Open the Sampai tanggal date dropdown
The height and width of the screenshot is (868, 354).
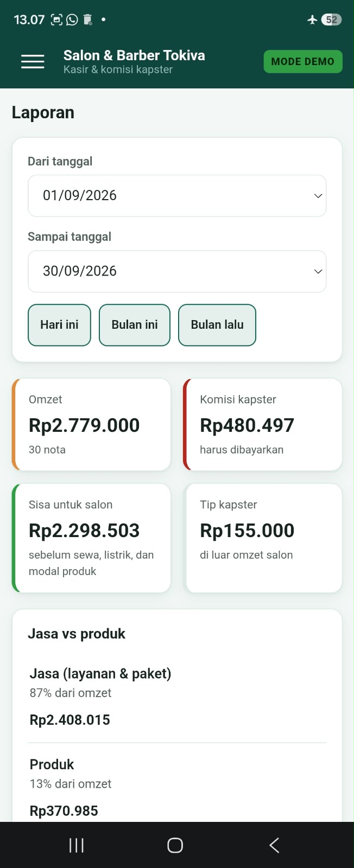click(177, 271)
